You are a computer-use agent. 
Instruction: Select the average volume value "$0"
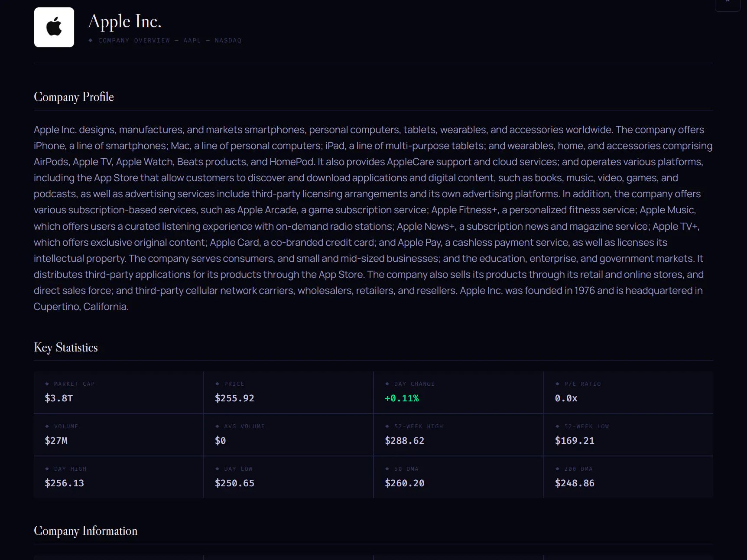(x=221, y=441)
